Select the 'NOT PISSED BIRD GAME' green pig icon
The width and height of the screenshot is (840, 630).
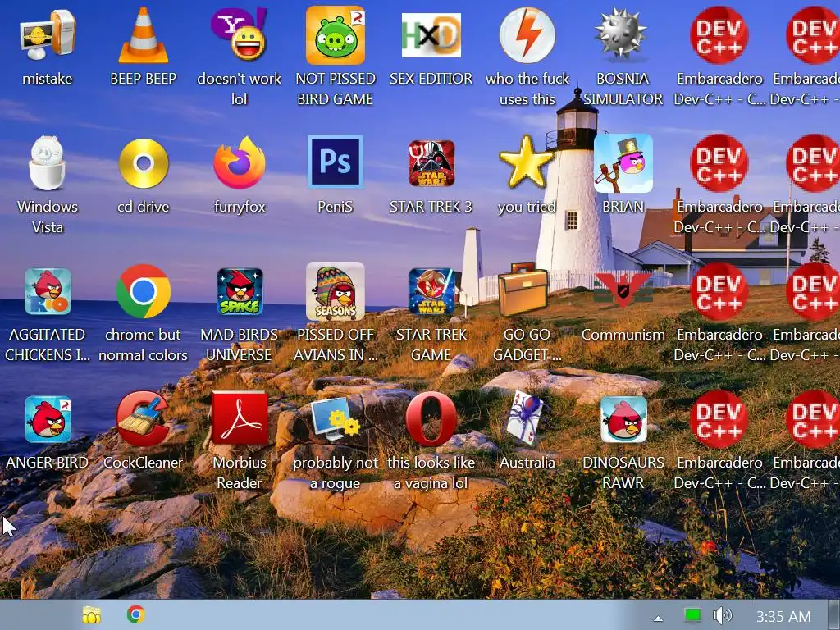coord(336,35)
